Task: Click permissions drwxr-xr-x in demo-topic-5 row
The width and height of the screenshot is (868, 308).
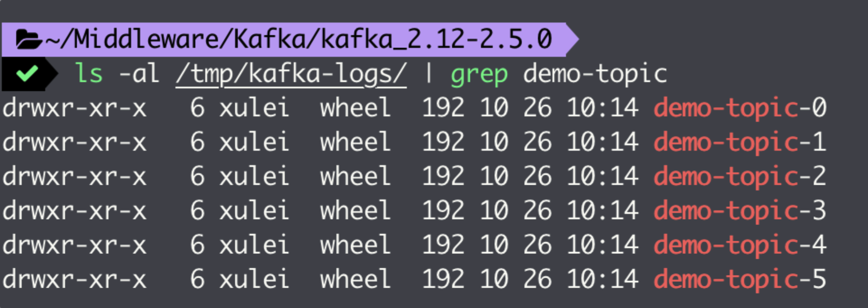Action: [75, 280]
